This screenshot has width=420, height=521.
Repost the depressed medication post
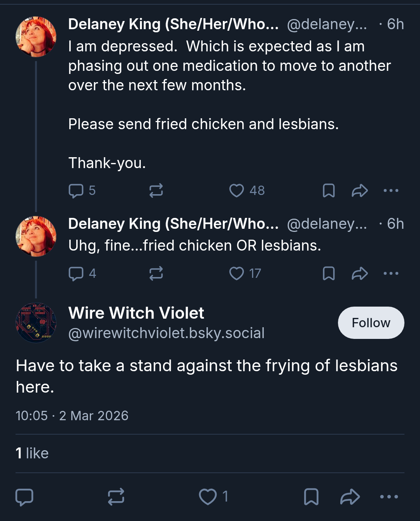click(x=156, y=191)
